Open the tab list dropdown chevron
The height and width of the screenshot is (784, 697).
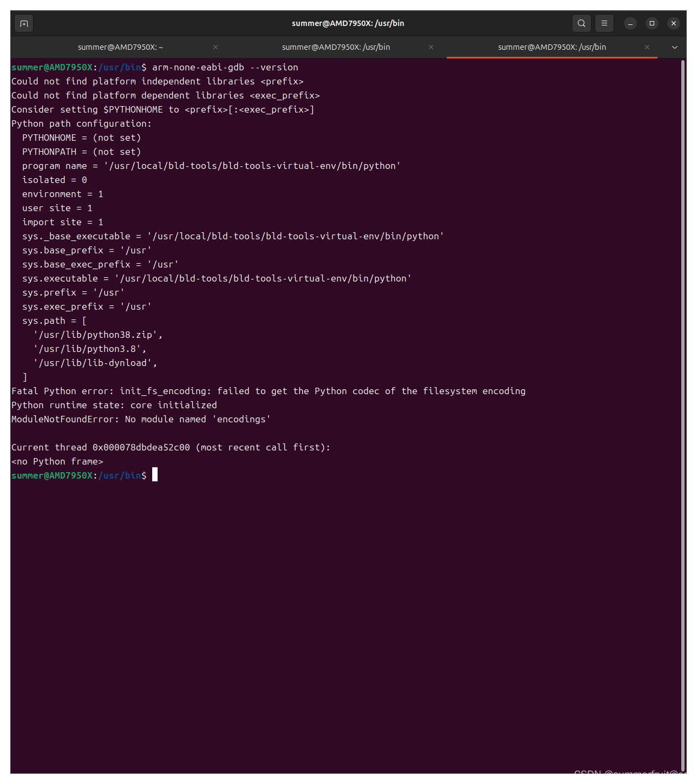coord(675,47)
